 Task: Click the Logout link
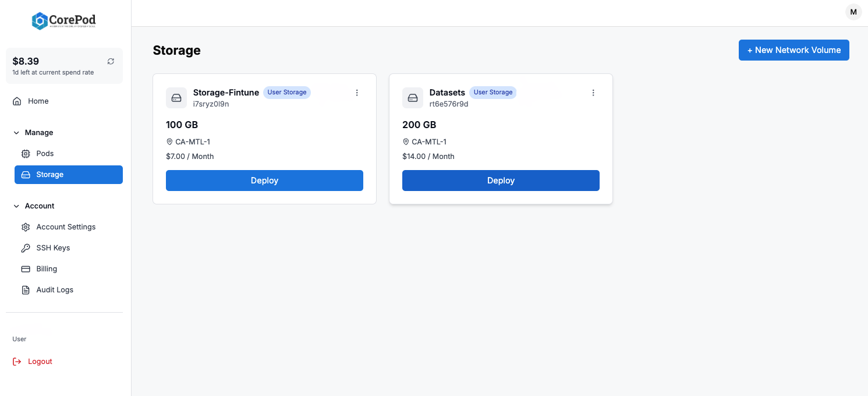tap(40, 361)
